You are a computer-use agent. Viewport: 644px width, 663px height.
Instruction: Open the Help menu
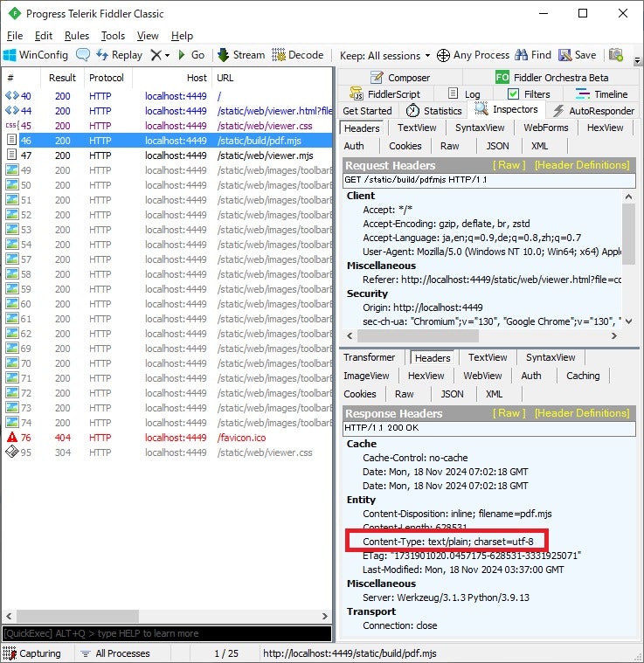tap(182, 36)
